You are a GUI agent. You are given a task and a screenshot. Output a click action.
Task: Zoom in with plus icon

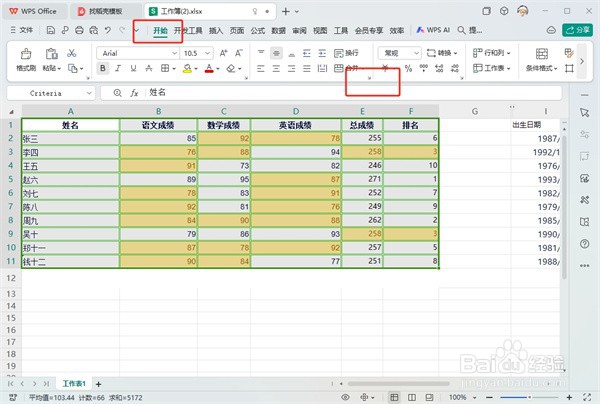[x=569, y=397]
